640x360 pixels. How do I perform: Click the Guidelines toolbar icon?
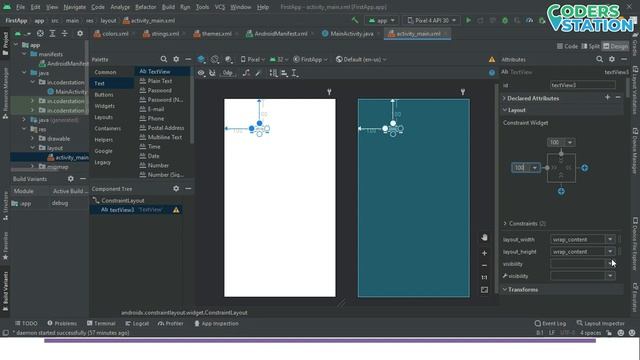295,73
